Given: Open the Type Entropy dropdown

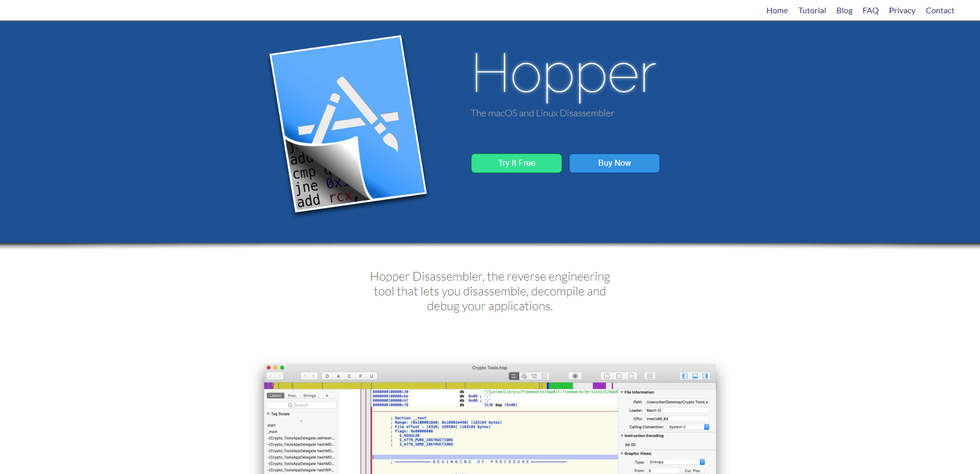Looking at the screenshot, I should click(x=676, y=462).
